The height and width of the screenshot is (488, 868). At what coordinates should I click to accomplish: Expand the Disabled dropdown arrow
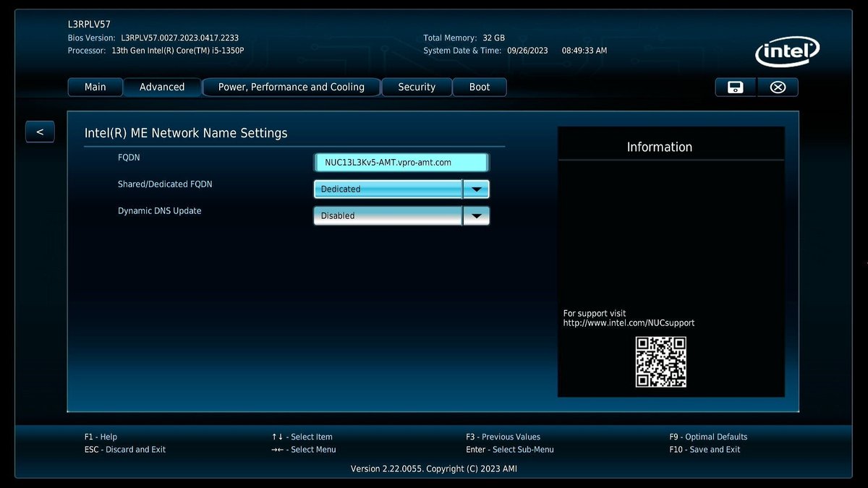[x=476, y=215]
